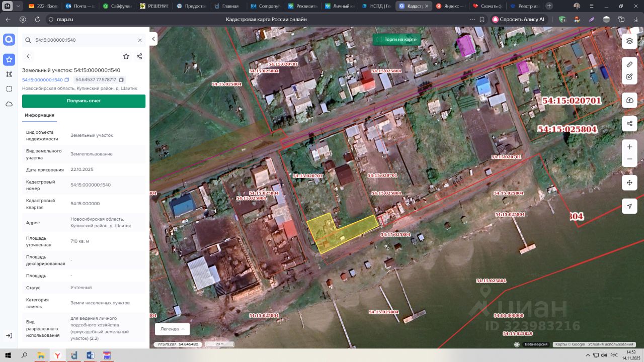
Task: Toggle the "Торги на карте" checkbox
Action: pos(379,39)
